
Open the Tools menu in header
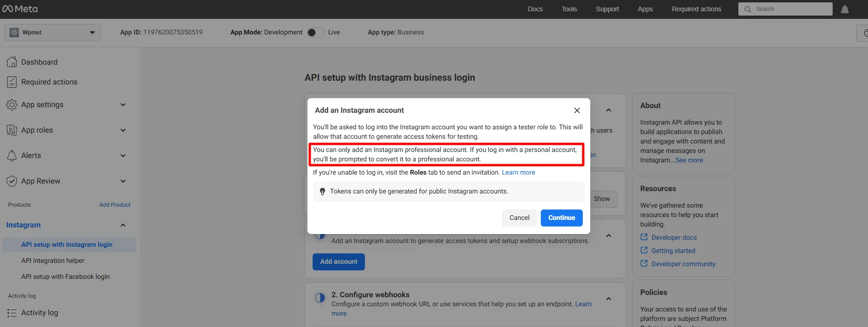click(x=569, y=9)
